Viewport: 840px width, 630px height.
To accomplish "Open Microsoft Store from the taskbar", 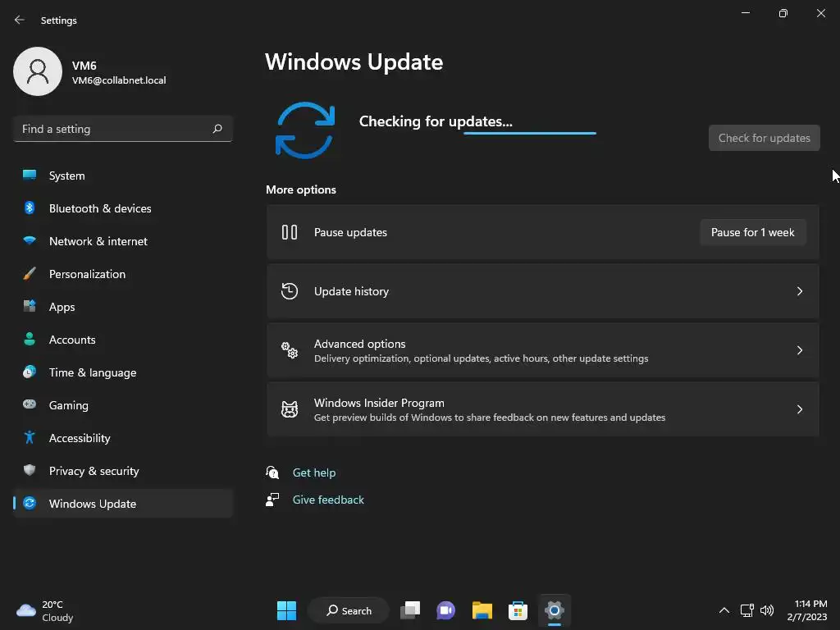I will click(x=518, y=610).
